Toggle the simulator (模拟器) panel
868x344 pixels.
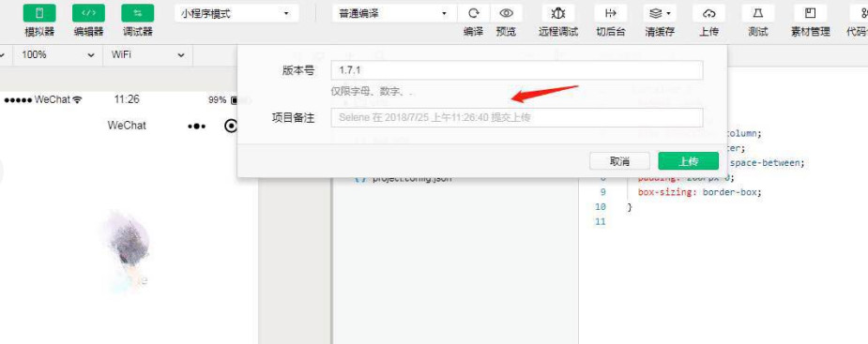(39, 13)
